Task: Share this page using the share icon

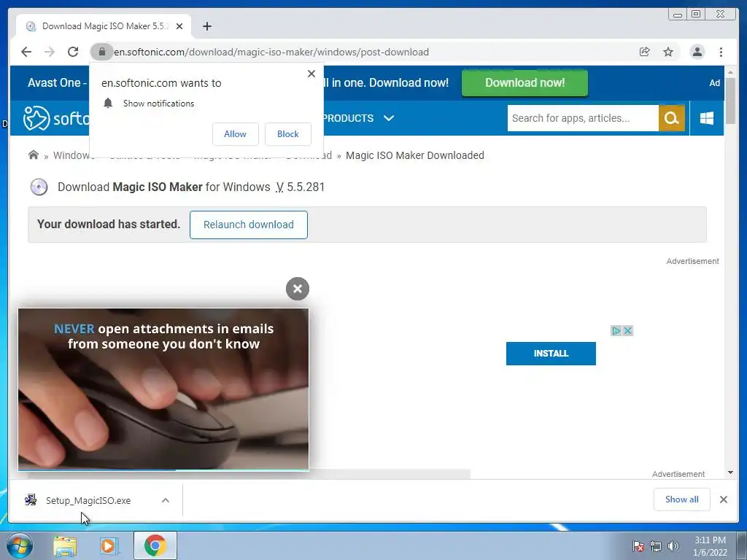Action: point(645,52)
